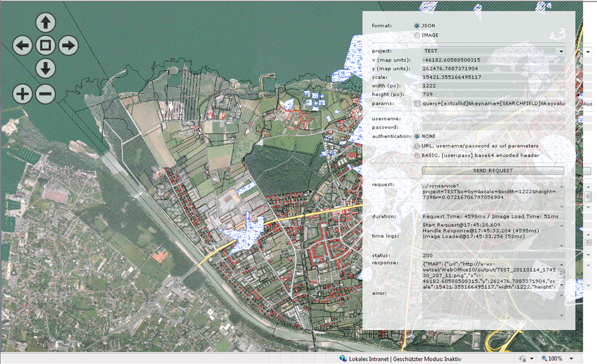This screenshot has width=597, height=364.
Task: Pan the map up with arrow button
Action: tap(45, 24)
